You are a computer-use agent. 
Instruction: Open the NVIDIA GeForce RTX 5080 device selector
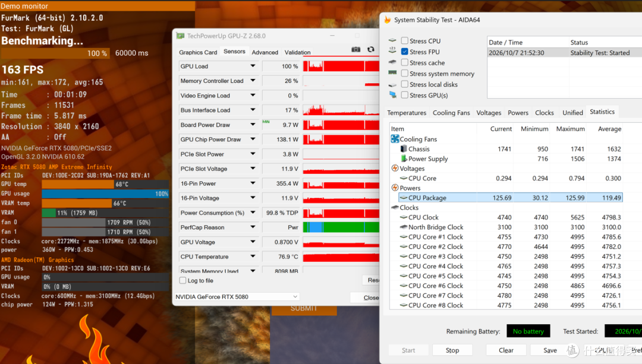pyautogui.click(x=237, y=296)
